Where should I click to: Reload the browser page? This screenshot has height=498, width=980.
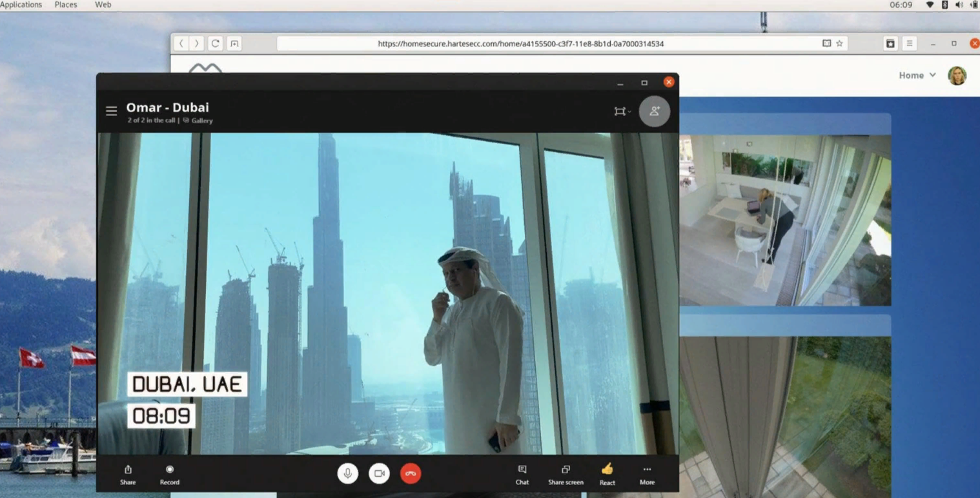click(215, 43)
